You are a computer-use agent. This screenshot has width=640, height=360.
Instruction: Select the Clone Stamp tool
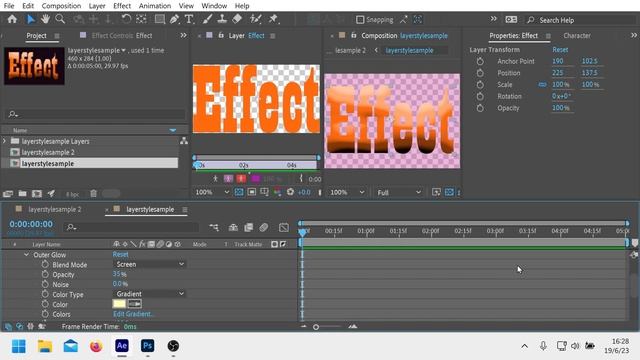pos(222,19)
